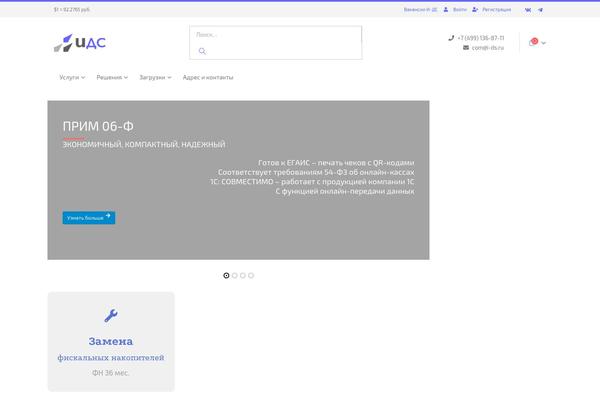Open the shopping cart icon
This screenshot has height=400, width=600.
point(533,42)
